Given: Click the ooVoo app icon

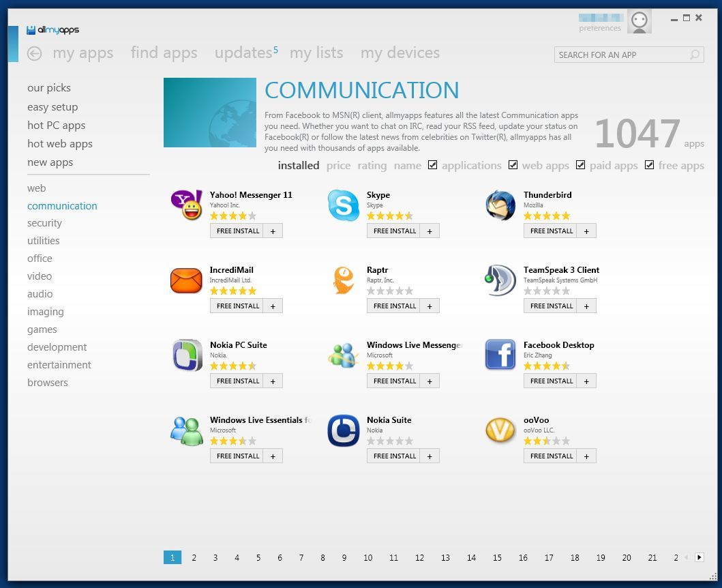Looking at the screenshot, I should 500,430.
